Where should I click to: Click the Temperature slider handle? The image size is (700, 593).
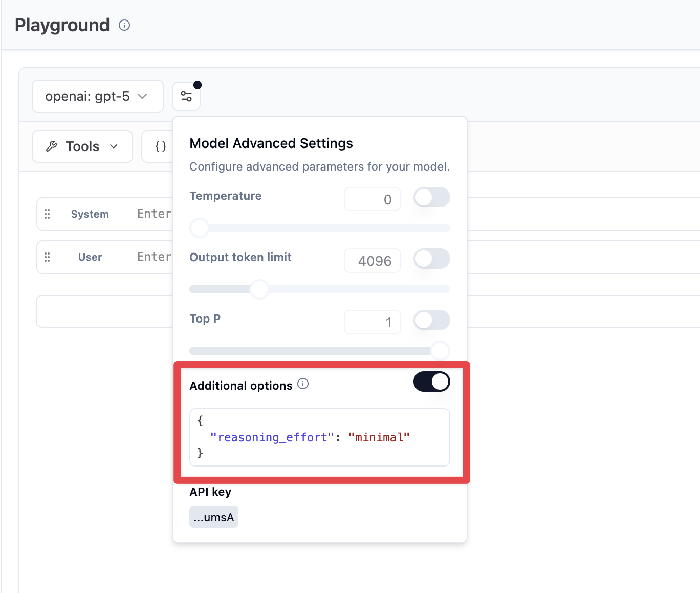coord(200,228)
